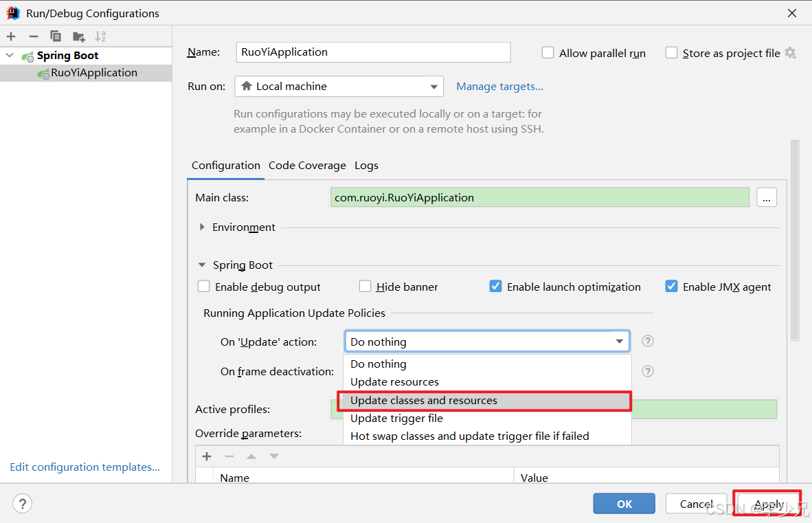Click the Cancel button

tap(697, 504)
